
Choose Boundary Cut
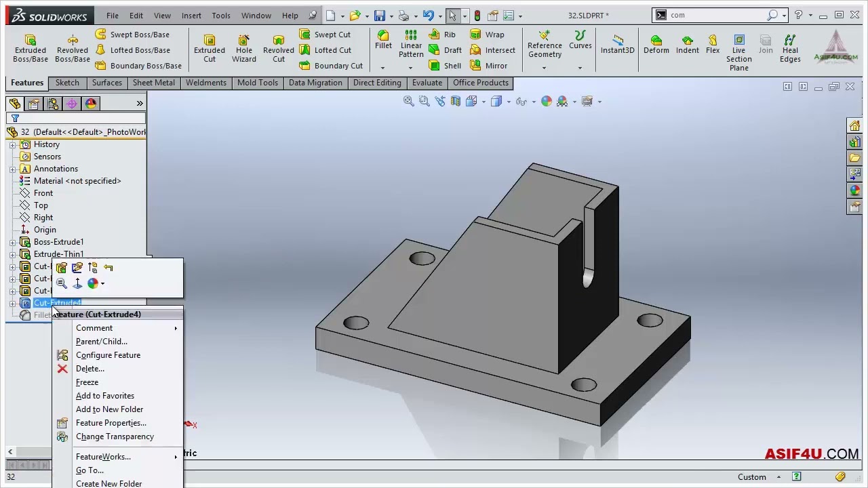[331, 66]
